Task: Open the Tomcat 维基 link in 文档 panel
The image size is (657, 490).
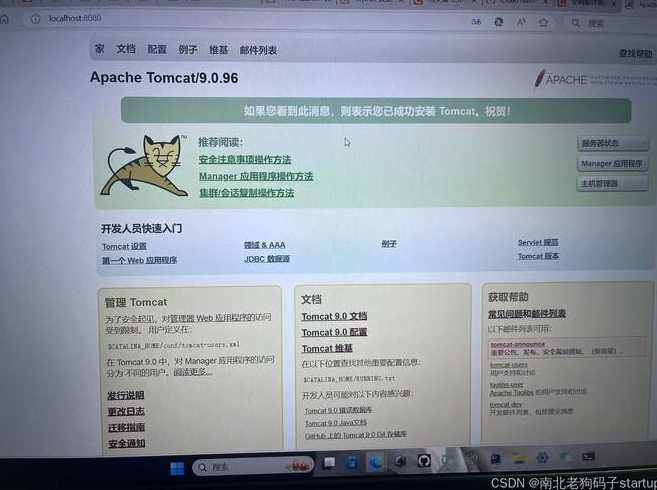Action: click(x=327, y=349)
